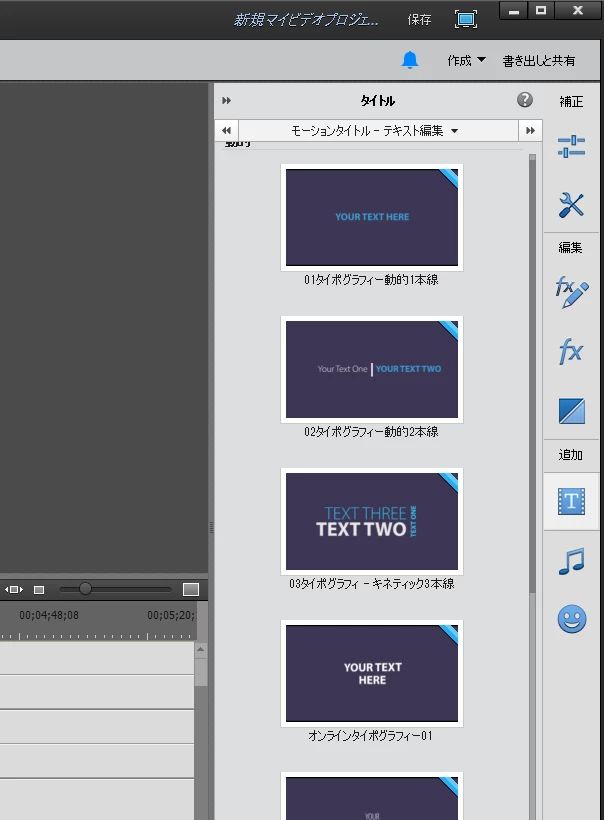Open the Effects fx panel
Viewport: 604px width, 820px height.
571,351
